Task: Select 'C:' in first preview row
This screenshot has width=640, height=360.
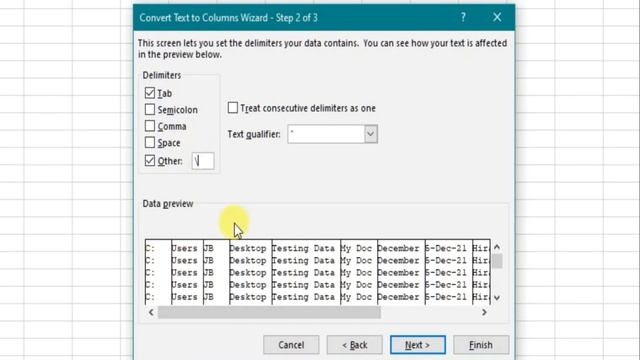Action: pyautogui.click(x=150, y=248)
